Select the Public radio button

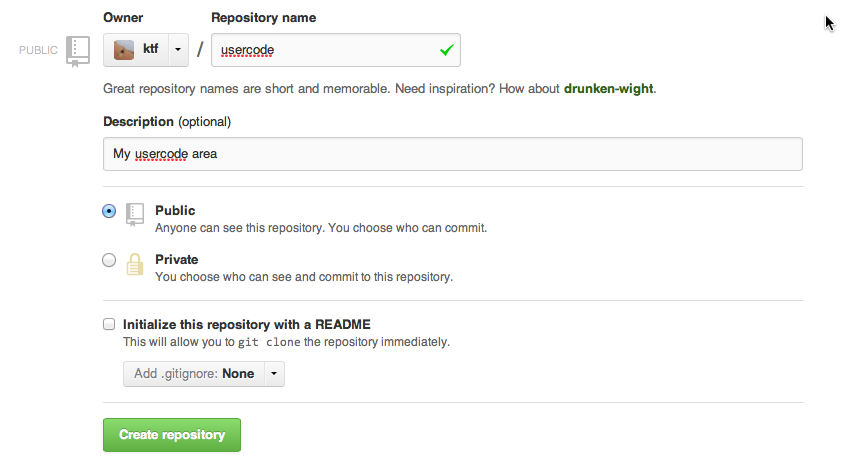pos(109,211)
